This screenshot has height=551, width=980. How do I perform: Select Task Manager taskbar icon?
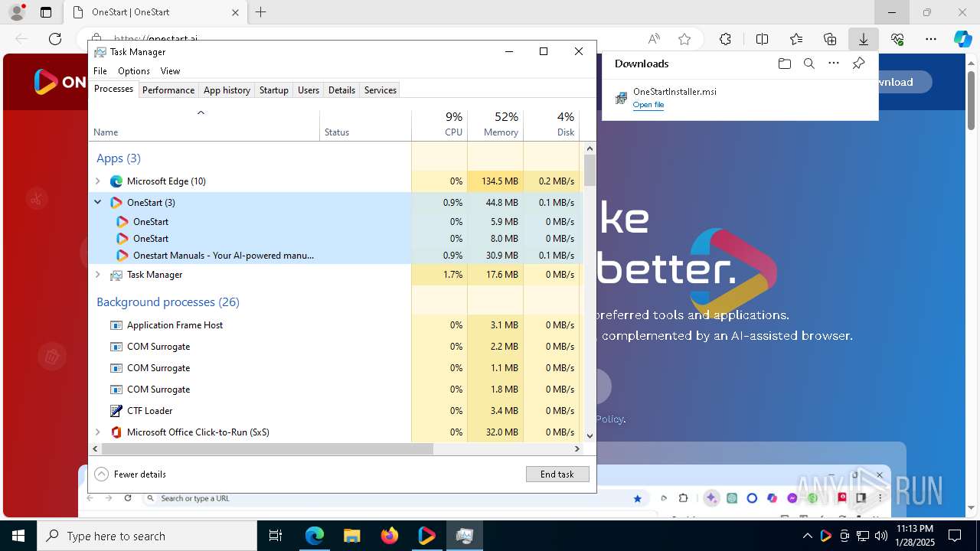pyautogui.click(x=464, y=536)
